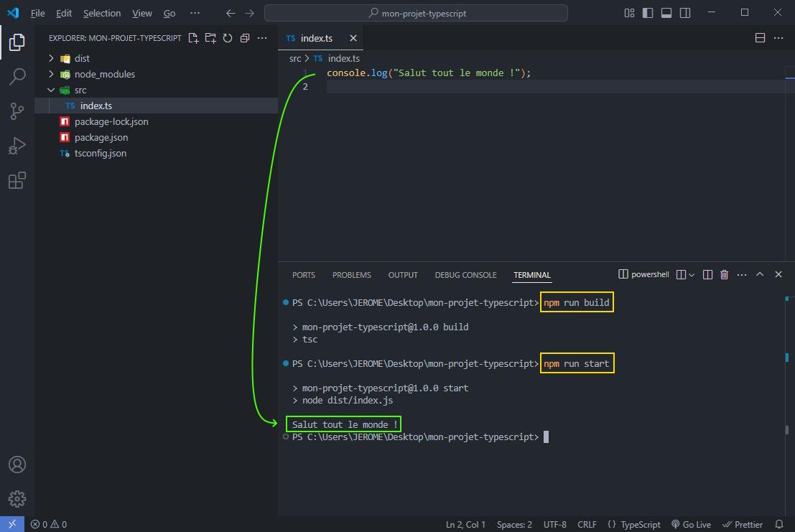This screenshot has width=795, height=532.
Task: Toggle the primary side bar visibility
Action: coord(648,13)
